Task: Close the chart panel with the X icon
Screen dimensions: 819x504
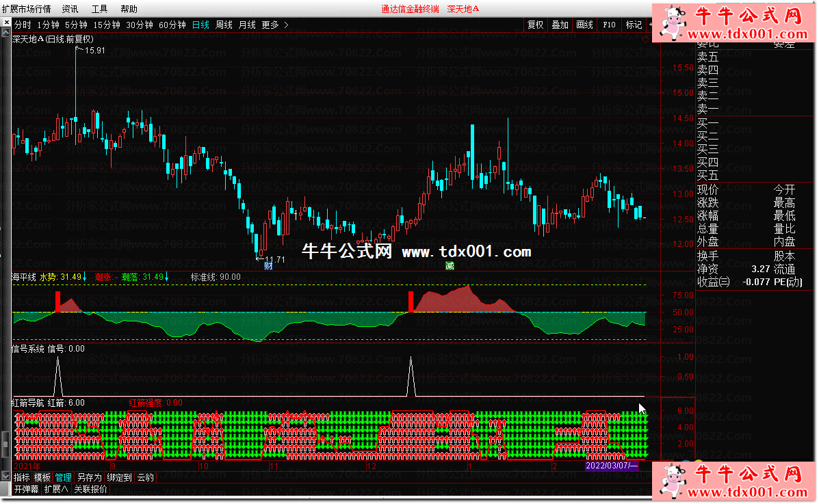Action: coord(6,23)
